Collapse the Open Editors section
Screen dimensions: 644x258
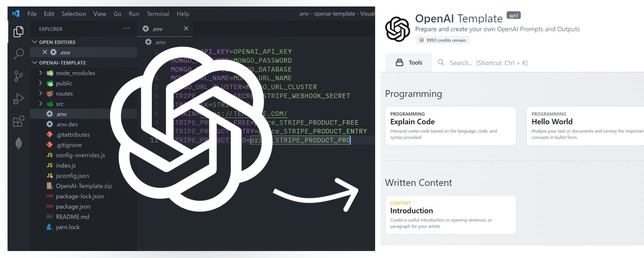(x=35, y=42)
